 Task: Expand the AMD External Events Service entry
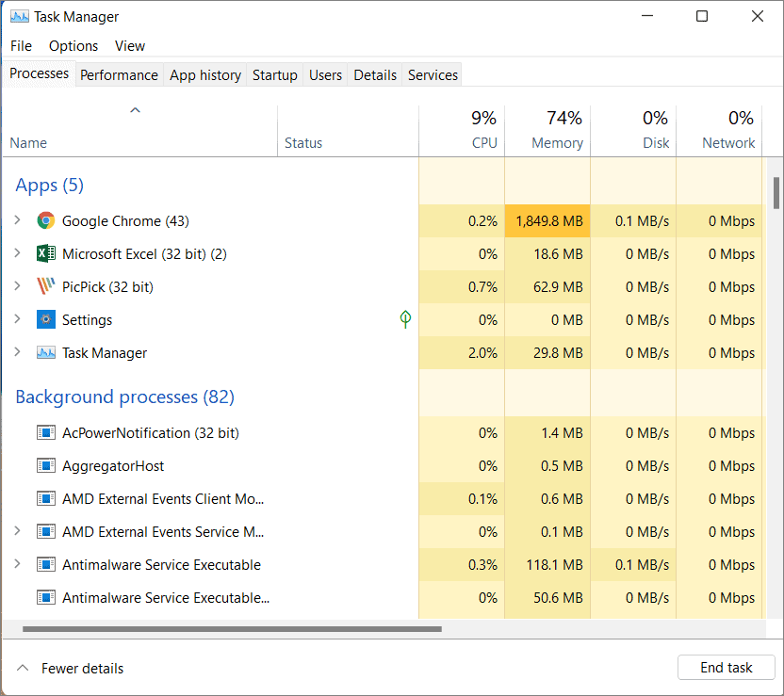[18, 530]
